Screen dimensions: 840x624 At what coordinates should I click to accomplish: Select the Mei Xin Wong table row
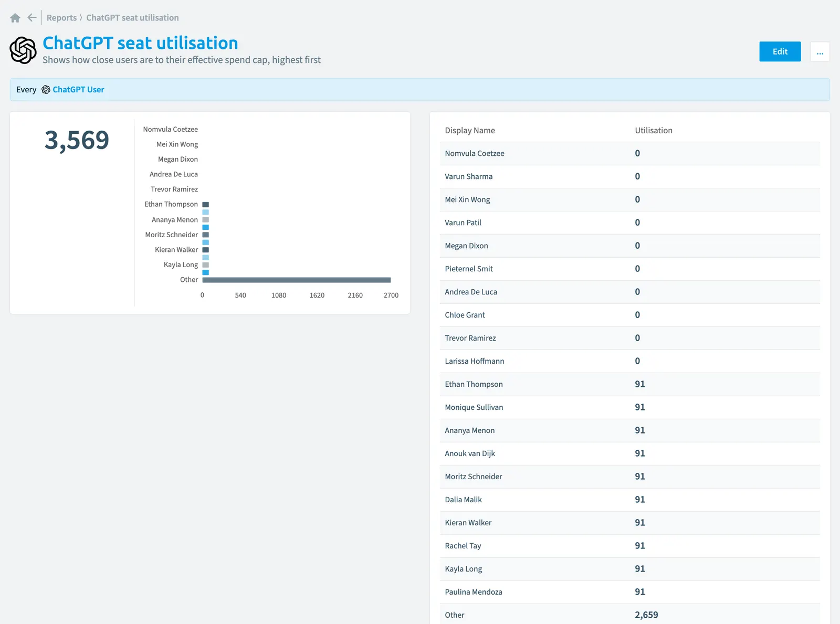click(629, 200)
